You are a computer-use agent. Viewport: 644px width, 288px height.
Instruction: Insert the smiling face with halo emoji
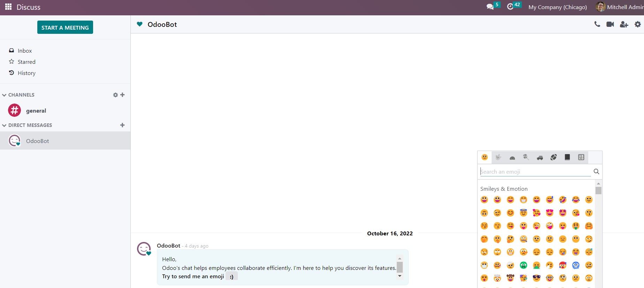tap(524, 213)
